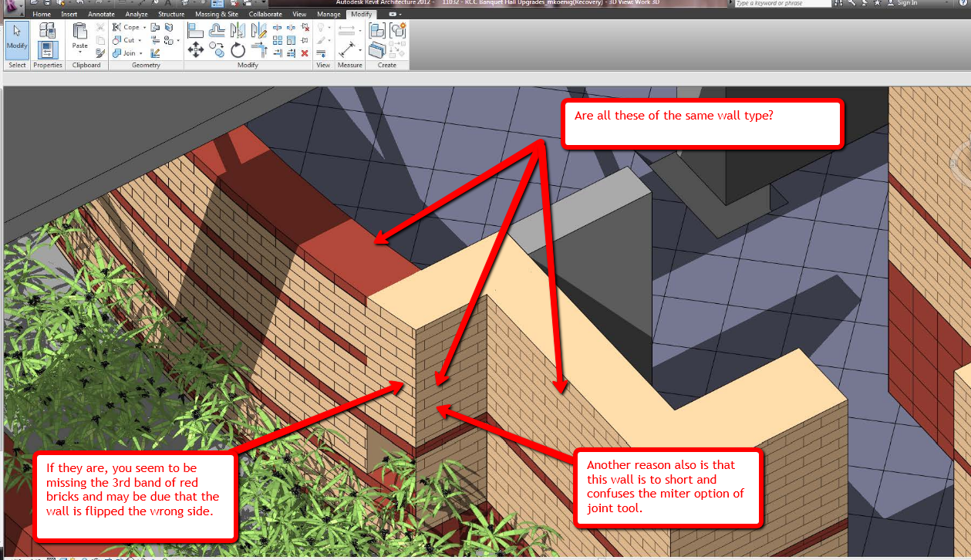971x560 pixels.
Task: Switch to the Home ribbon tab
Action: pos(42,14)
